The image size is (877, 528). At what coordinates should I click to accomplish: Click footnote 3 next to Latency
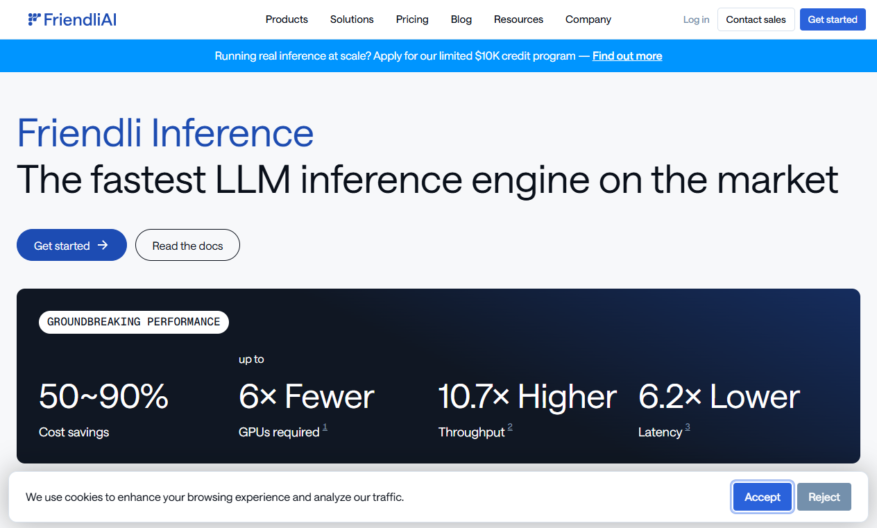[x=687, y=427]
